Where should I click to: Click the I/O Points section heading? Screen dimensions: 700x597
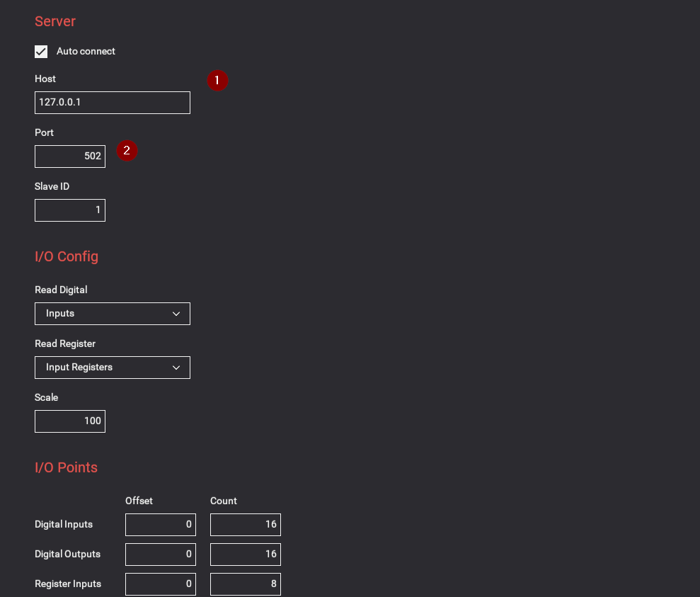tap(66, 467)
